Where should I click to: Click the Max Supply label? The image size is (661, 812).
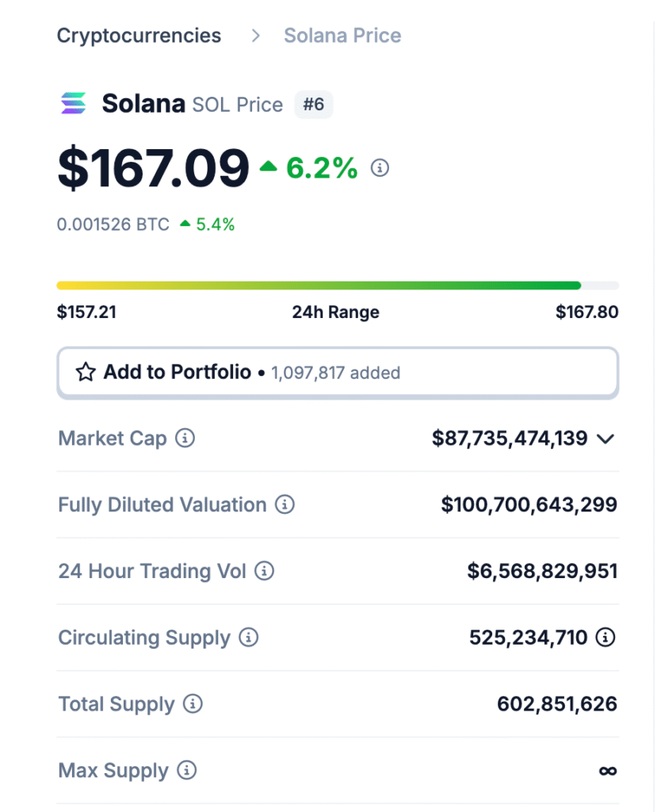pyautogui.click(x=113, y=771)
